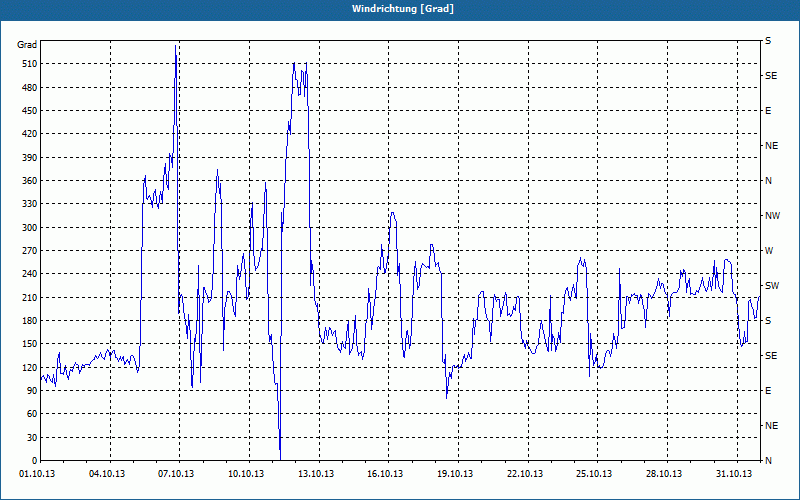This screenshot has height=500, width=800.
Task: Click y-axis value 240
Action: (30, 274)
